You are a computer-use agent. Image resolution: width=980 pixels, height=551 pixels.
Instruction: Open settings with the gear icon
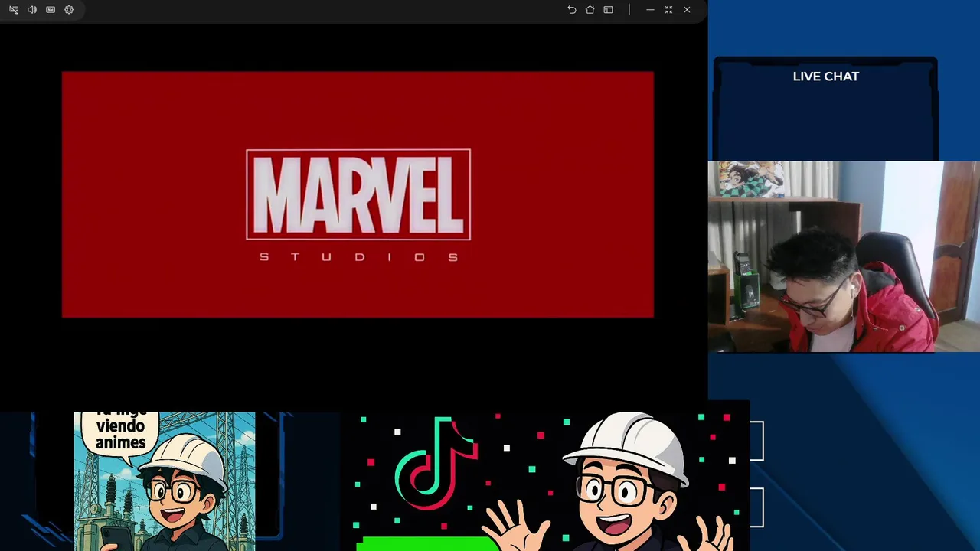pos(69,10)
